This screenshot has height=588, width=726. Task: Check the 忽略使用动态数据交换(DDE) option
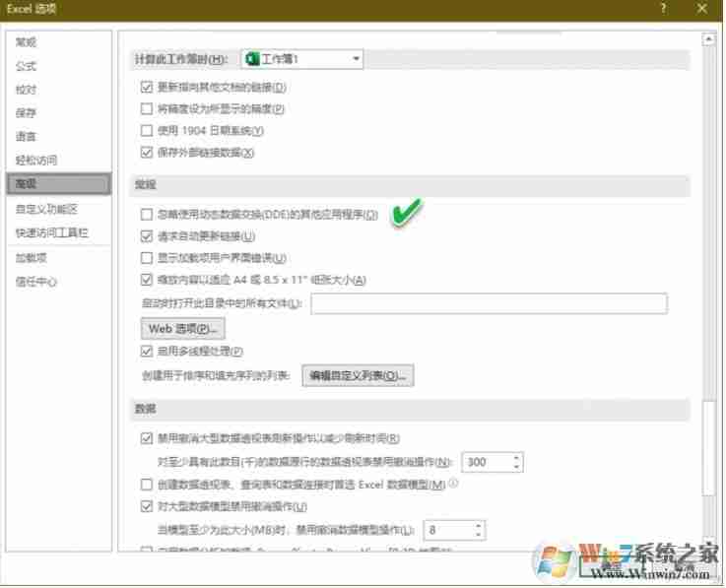coord(147,214)
